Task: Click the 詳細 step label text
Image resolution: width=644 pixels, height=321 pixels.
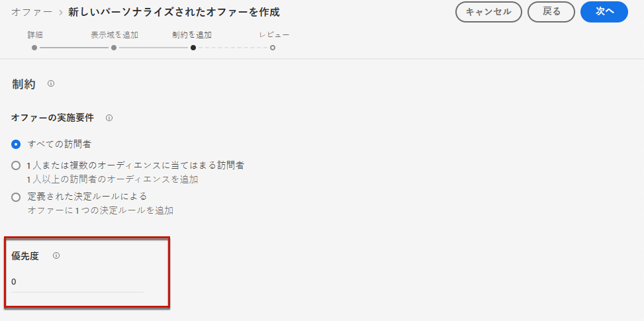Action: [x=35, y=35]
